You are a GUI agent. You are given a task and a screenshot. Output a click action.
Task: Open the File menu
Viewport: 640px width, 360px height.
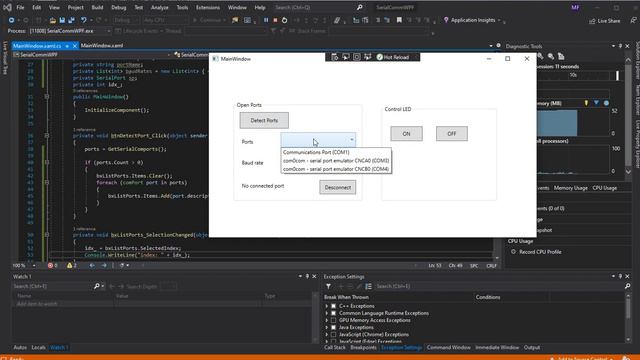(20, 7)
